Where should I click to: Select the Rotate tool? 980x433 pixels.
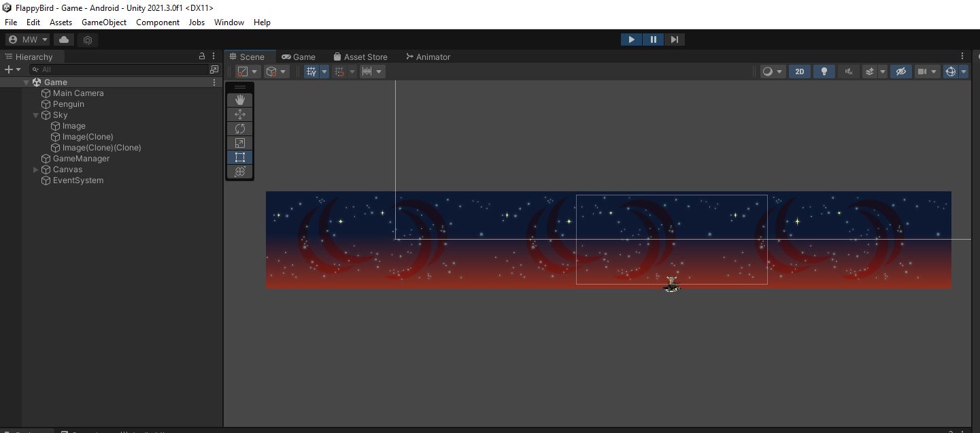pos(239,128)
